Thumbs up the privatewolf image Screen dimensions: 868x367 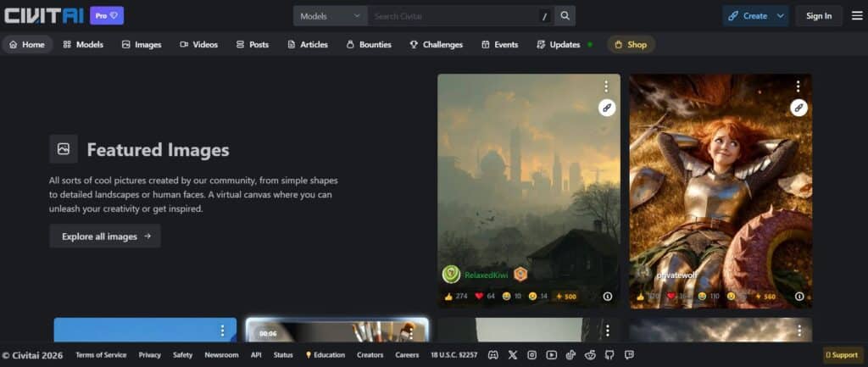(648, 296)
